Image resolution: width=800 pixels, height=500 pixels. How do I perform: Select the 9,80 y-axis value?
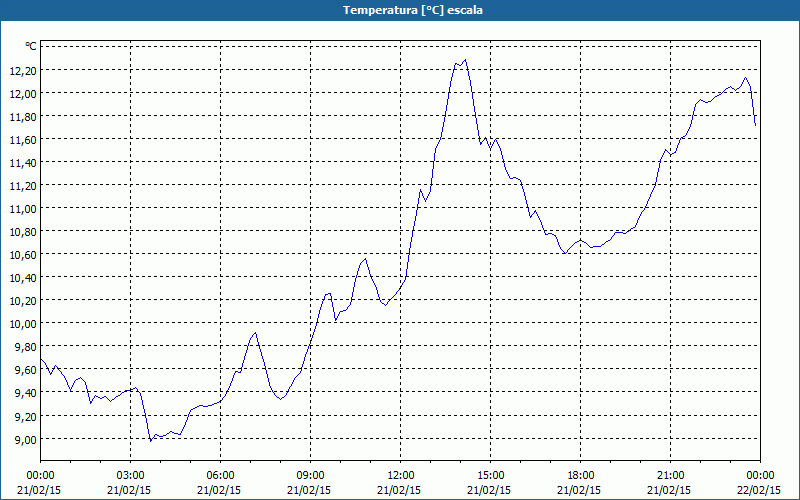coord(26,347)
